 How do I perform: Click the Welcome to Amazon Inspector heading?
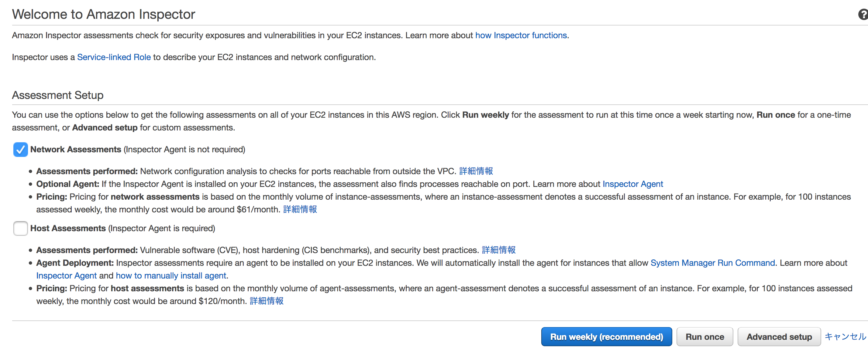(x=103, y=14)
